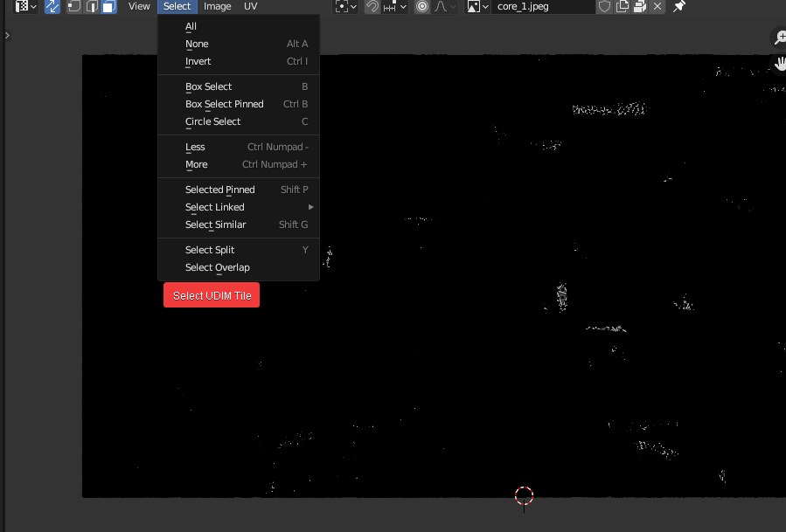Toggle fake user shield icon
Screen dimensions: 786x532
[x=604, y=6]
